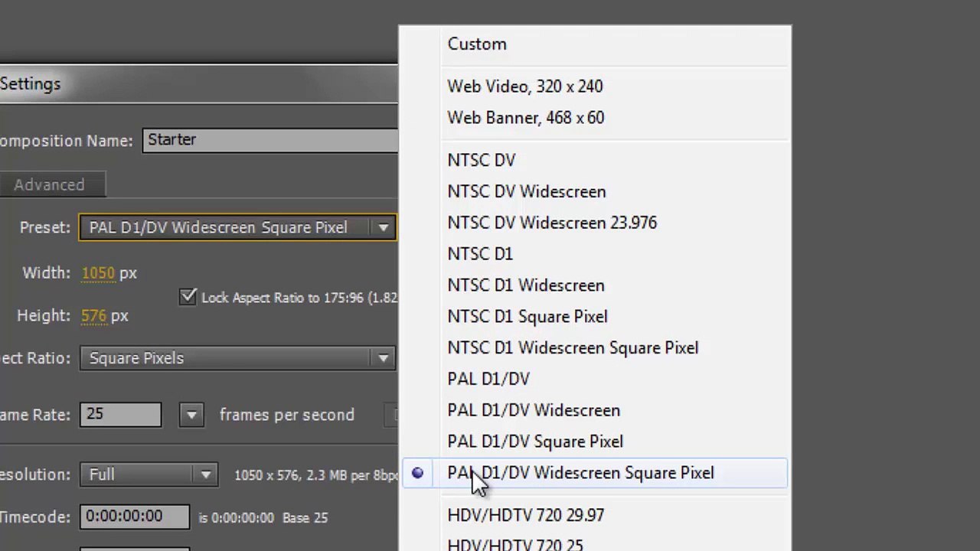Expand the Resolution Full dropdown
Viewport: 980px width, 551px height.
pyautogui.click(x=205, y=474)
